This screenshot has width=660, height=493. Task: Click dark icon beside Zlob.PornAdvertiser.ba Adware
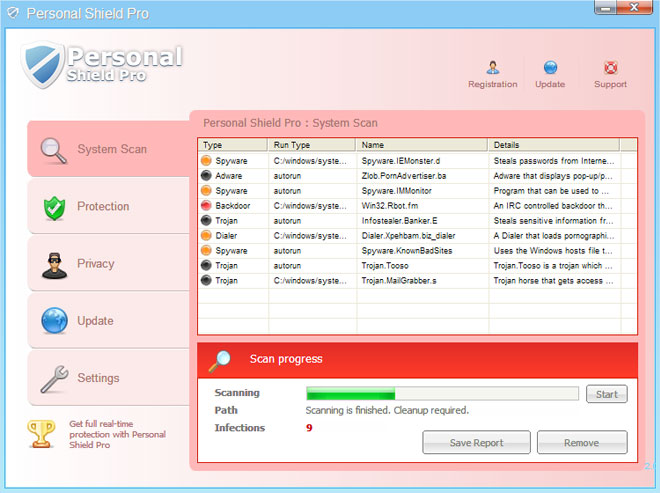tap(206, 176)
